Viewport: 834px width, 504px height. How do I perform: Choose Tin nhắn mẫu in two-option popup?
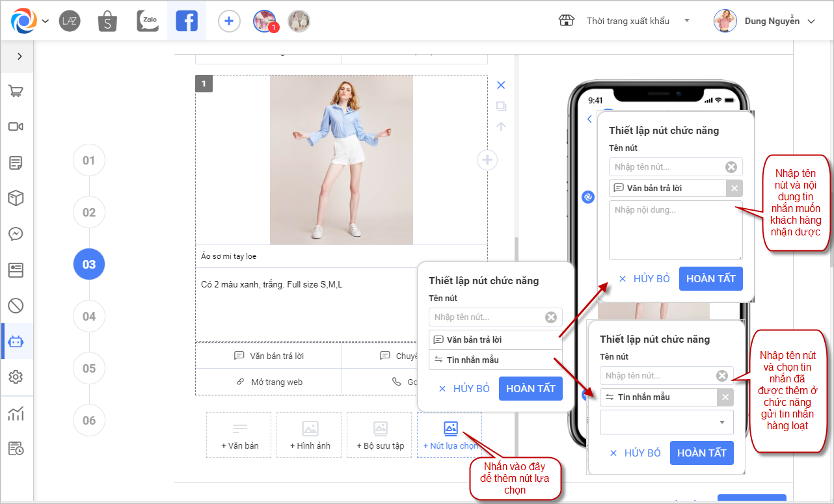495,360
